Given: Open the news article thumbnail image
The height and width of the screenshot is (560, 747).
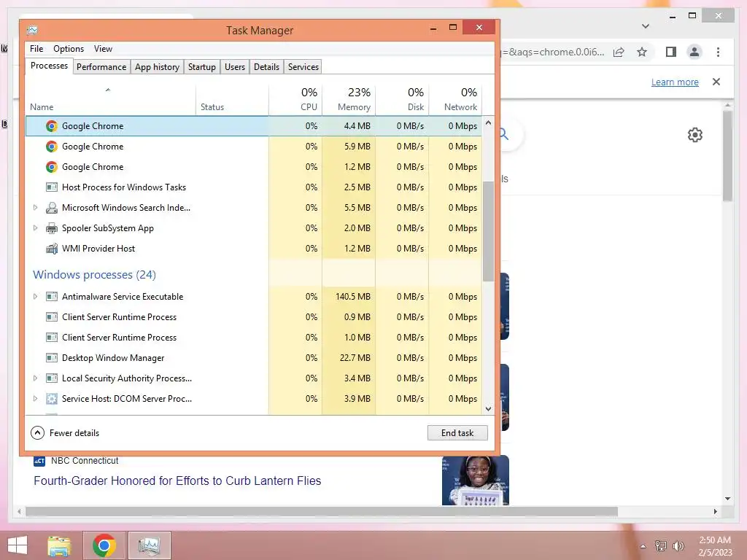Looking at the screenshot, I should (476, 480).
